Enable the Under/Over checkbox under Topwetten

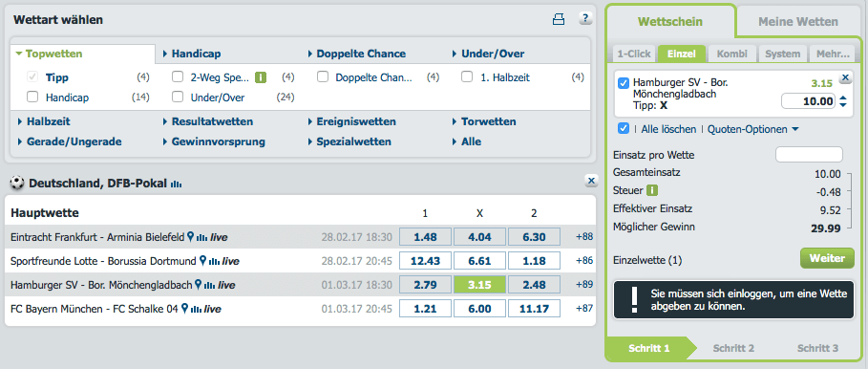(178, 97)
